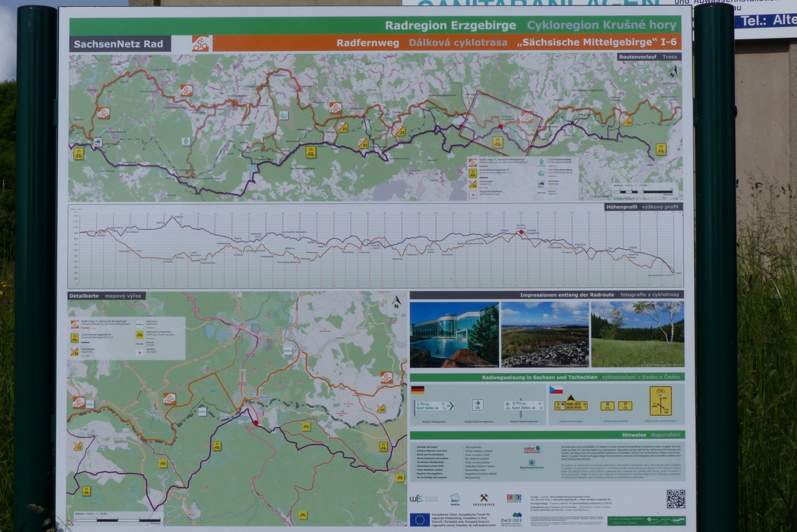Screen dimensions: 797x532
Task: Click the EU flag logo
Action: [419, 519]
